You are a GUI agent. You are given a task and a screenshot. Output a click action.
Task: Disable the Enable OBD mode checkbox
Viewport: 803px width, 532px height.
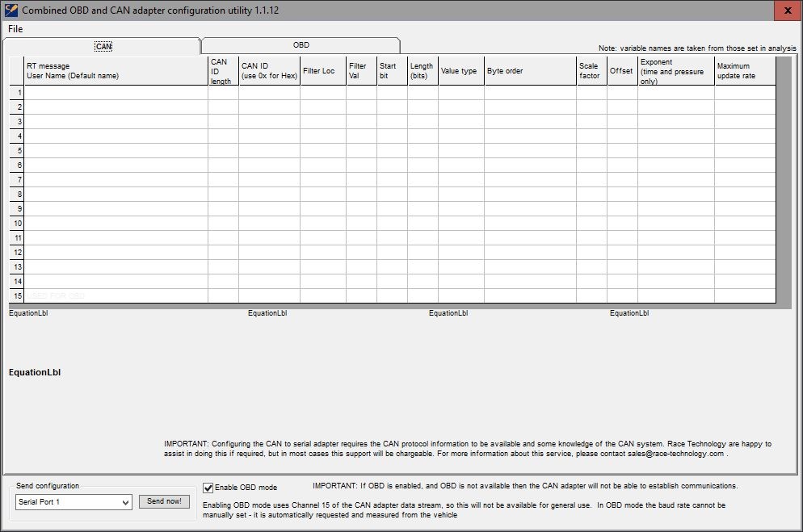point(208,488)
